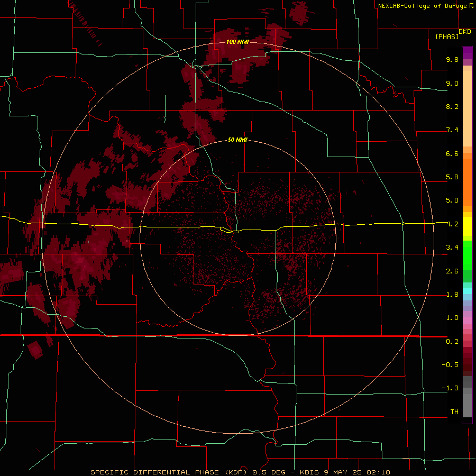
Task: Click the Specific Differential Phase (KDP) caption
Action: (170, 472)
